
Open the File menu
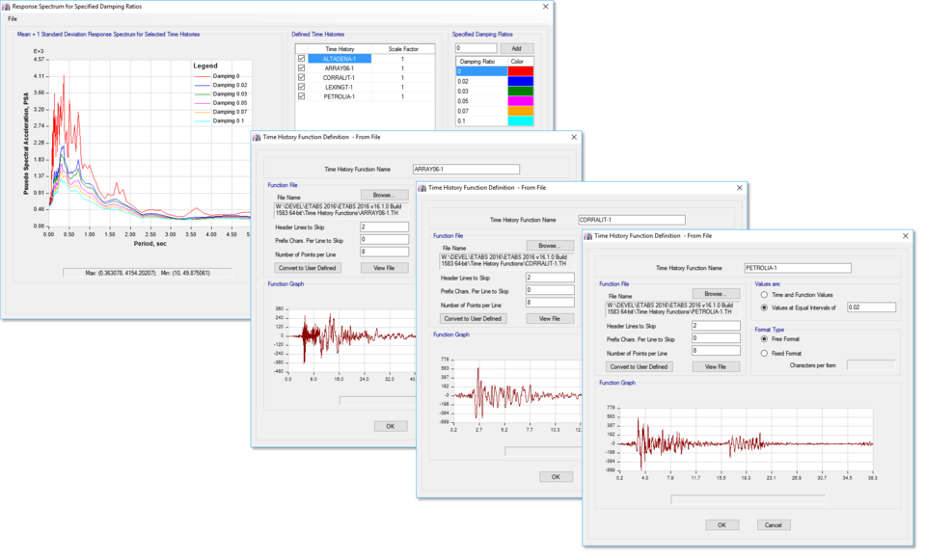[x=13, y=19]
